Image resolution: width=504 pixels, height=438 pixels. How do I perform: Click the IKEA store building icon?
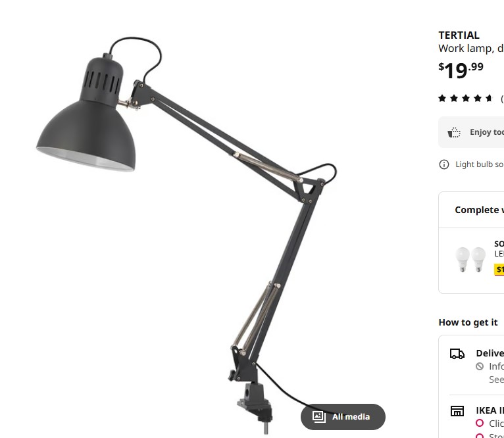457,410
